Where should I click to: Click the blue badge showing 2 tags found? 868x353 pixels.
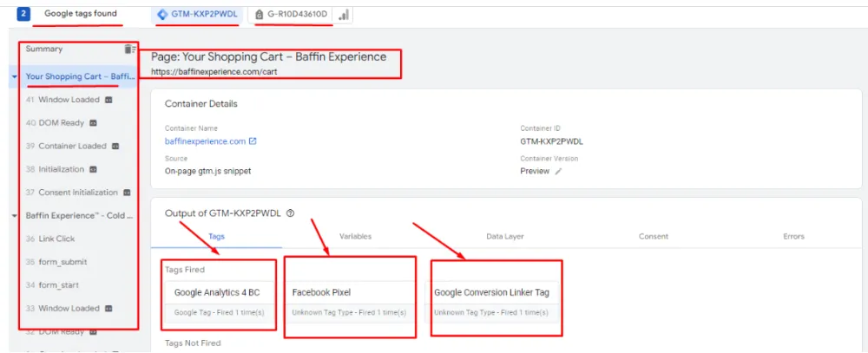coord(23,14)
